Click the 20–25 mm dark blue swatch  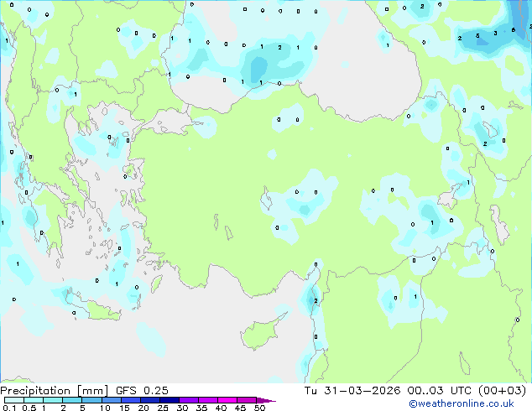(150, 400)
